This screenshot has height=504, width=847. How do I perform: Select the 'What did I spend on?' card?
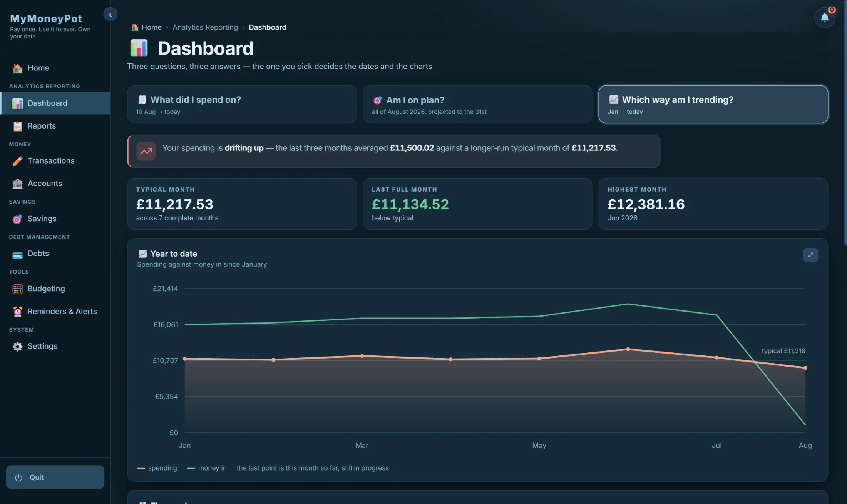242,104
